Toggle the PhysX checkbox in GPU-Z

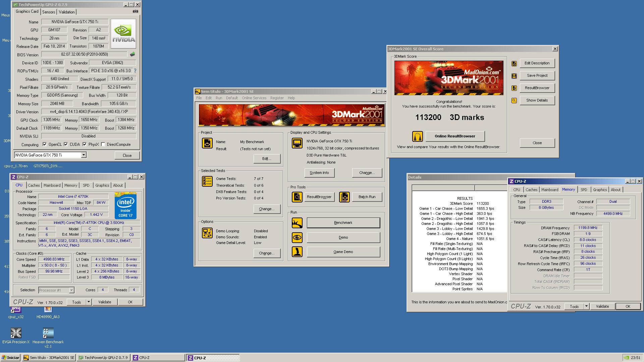[85, 144]
